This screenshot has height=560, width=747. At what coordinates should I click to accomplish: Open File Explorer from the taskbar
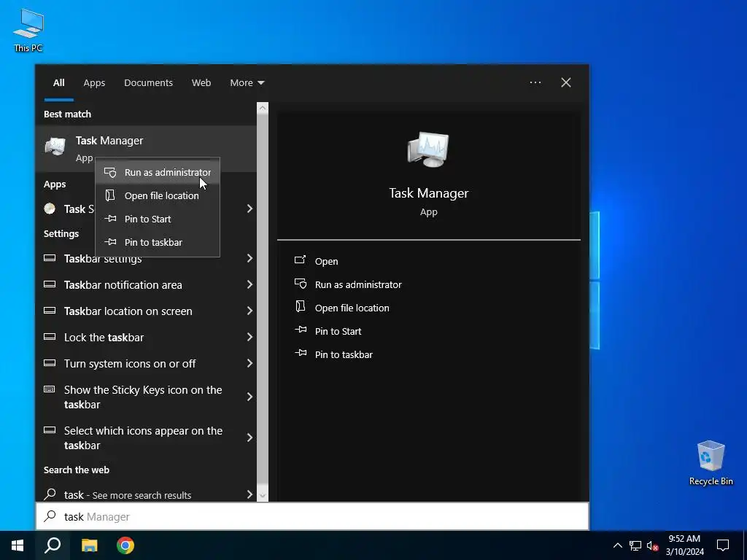click(89, 545)
